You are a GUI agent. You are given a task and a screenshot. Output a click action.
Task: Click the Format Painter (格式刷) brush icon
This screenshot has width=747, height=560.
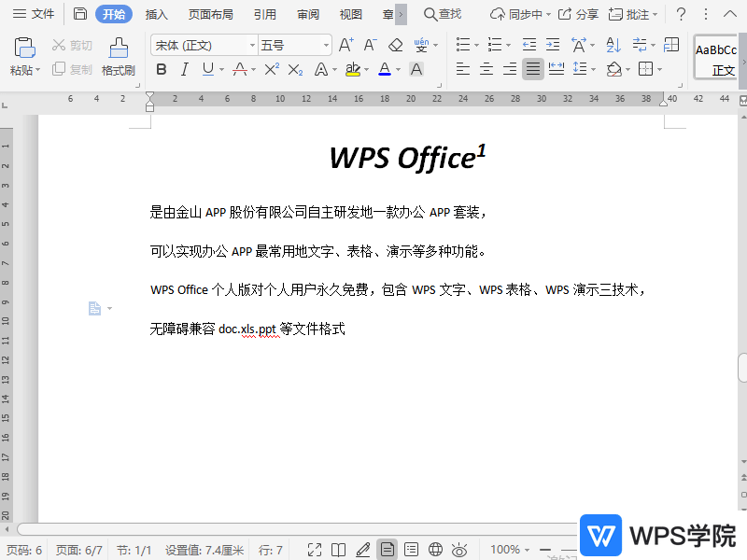[119, 49]
